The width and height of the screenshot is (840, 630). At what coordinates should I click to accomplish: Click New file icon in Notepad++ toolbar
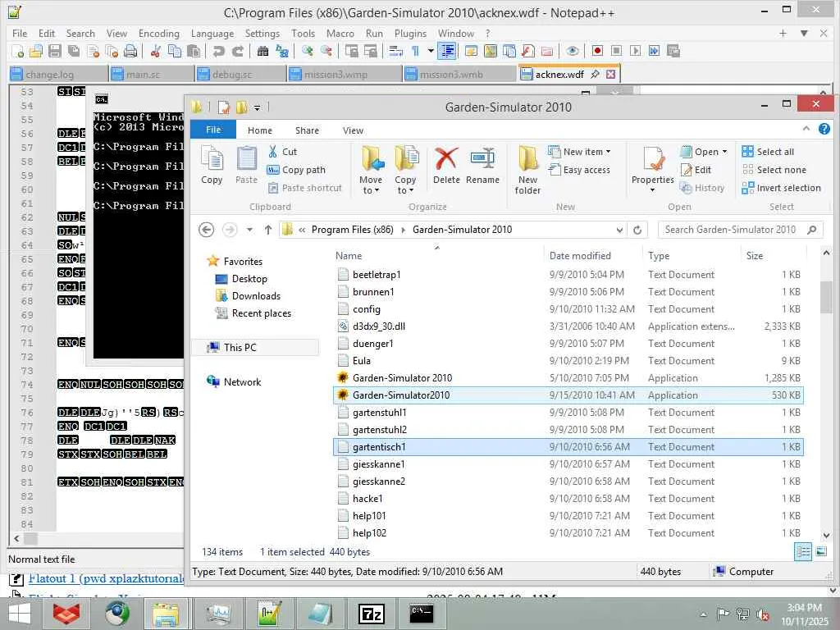point(18,51)
